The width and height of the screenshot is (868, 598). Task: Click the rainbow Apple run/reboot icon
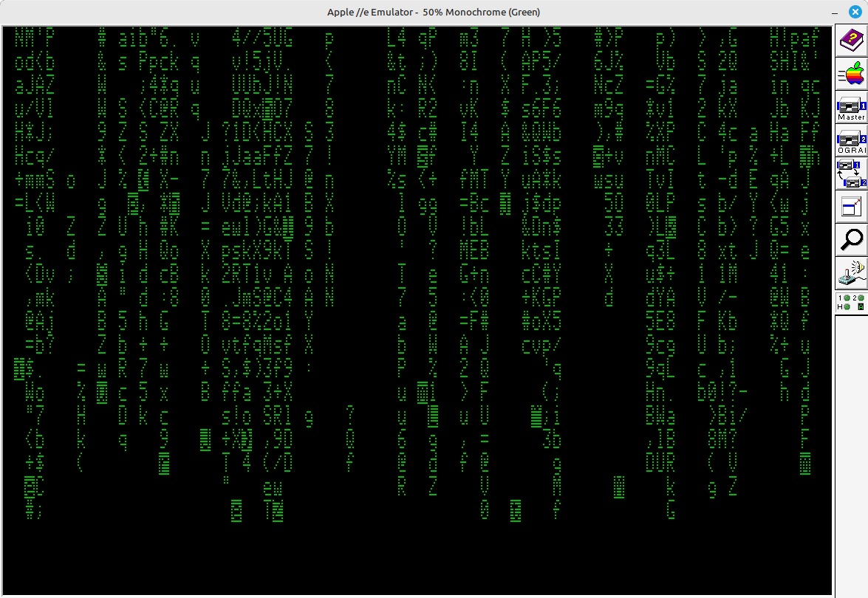(851, 75)
